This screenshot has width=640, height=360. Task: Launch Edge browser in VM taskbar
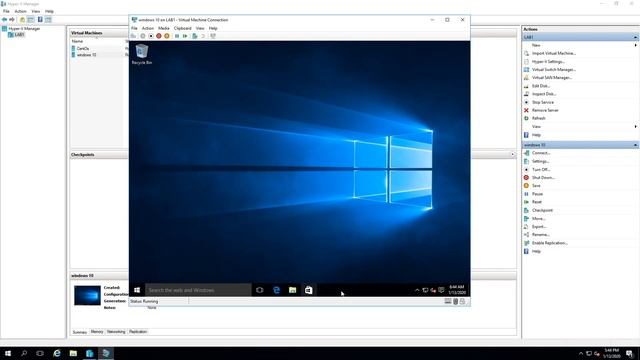click(276, 290)
